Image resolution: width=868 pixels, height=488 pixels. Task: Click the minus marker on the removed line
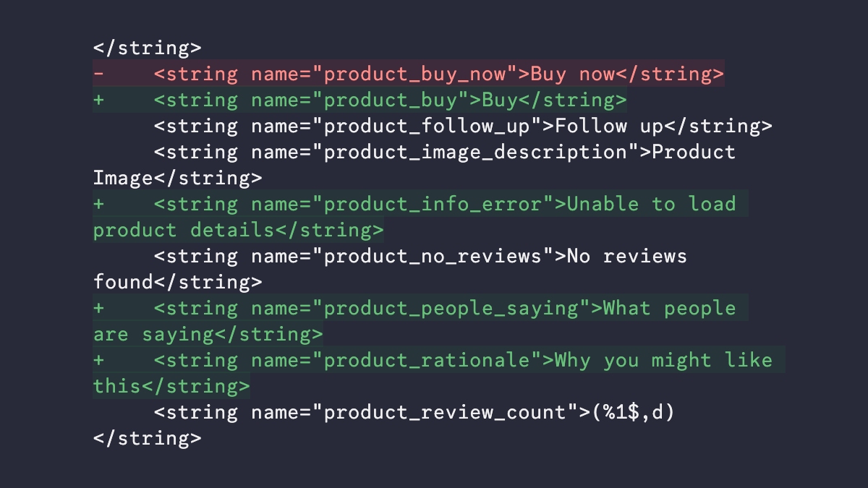click(x=98, y=74)
